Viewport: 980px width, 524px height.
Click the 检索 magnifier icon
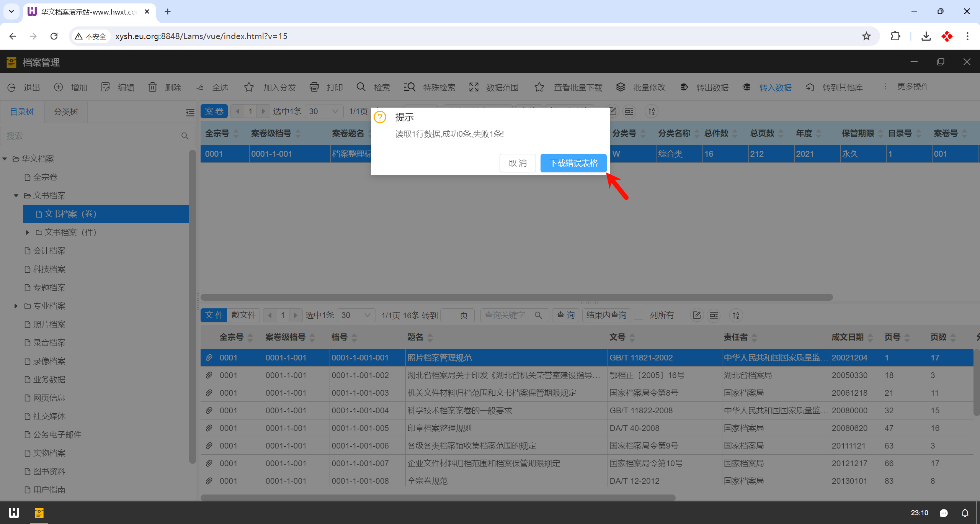361,87
